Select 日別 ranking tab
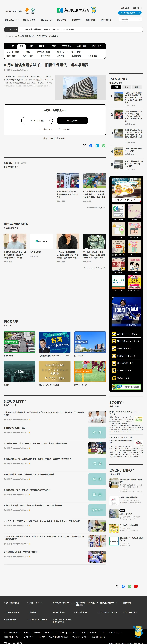The height and width of the screenshot is (644, 147). (116, 87)
